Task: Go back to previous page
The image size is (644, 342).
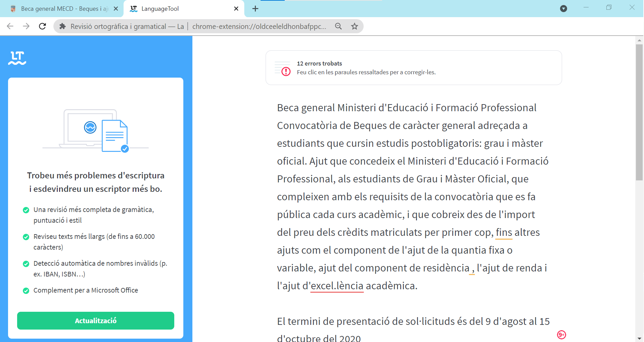Action: click(10, 26)
